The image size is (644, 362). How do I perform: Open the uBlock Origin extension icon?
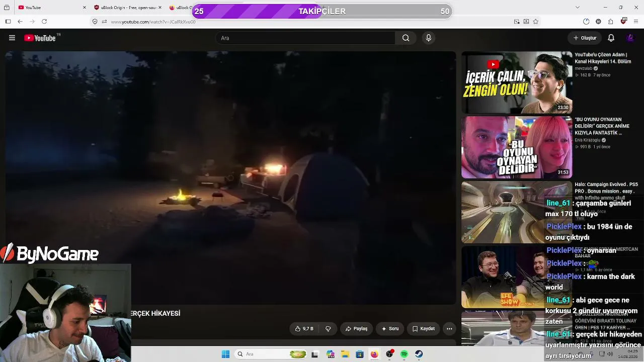624,21
